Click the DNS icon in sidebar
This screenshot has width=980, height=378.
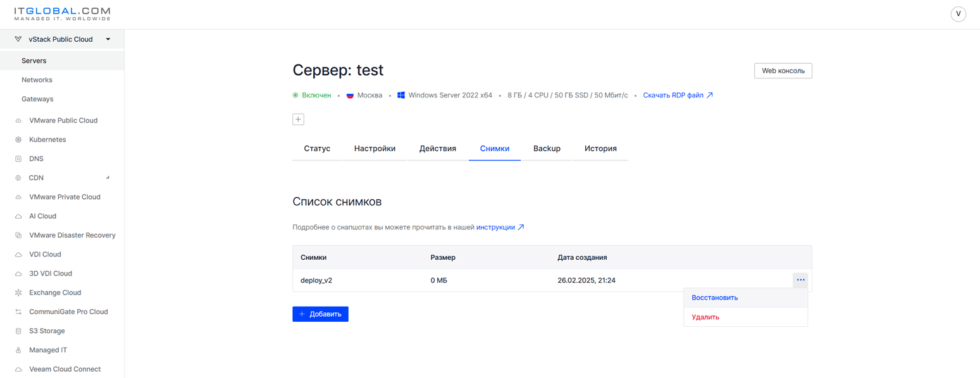click(18, 159)
